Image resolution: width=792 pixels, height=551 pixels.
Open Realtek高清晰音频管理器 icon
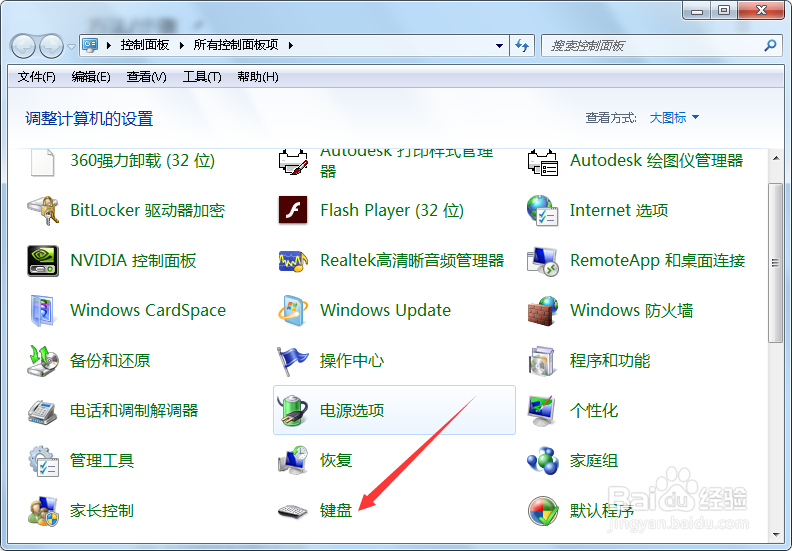coord(293,261)
